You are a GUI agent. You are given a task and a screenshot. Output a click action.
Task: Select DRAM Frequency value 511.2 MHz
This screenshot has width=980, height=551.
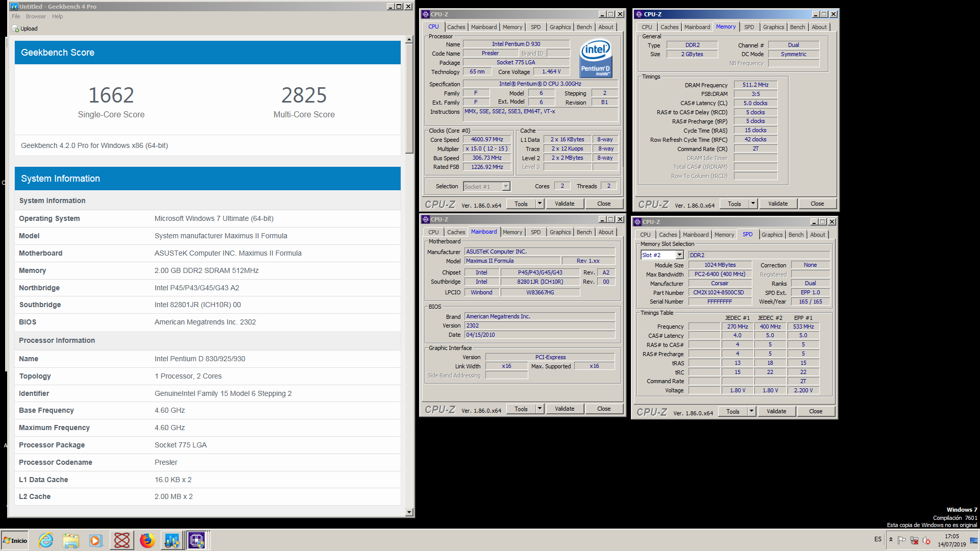[755, 85]
